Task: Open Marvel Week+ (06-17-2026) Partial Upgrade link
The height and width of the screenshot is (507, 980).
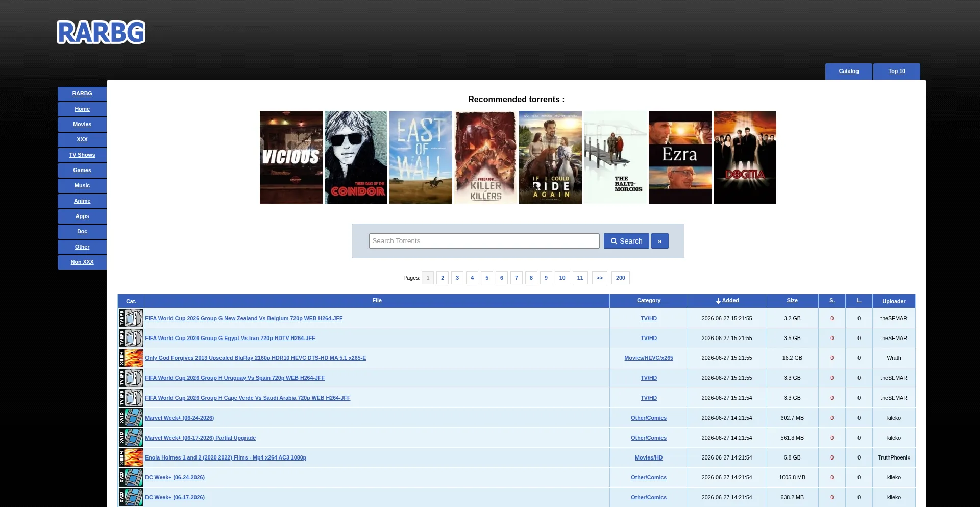Action: pyautogui.click(x=201, y=438)
